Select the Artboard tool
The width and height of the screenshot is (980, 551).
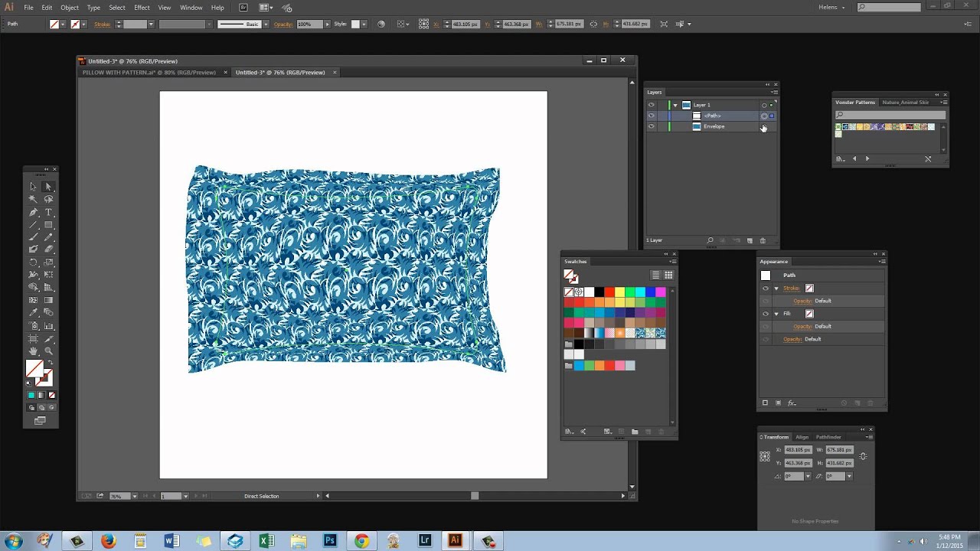click(33, 337)
